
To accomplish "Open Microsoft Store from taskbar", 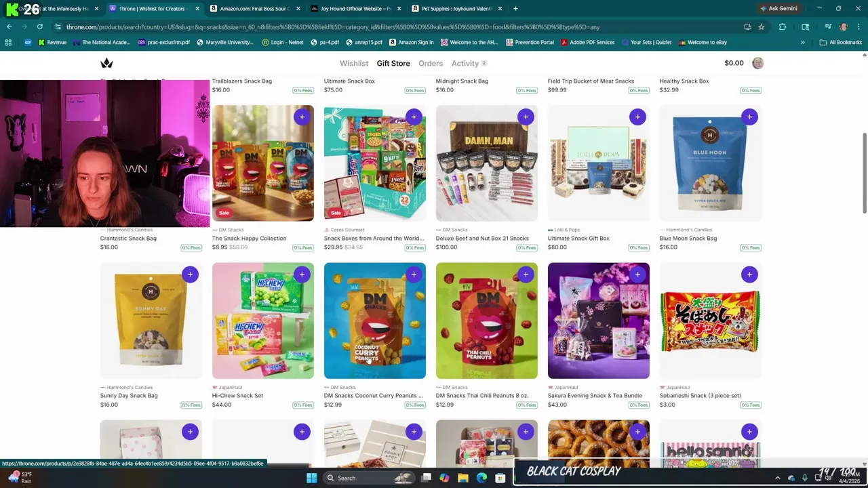I will 500,478.
